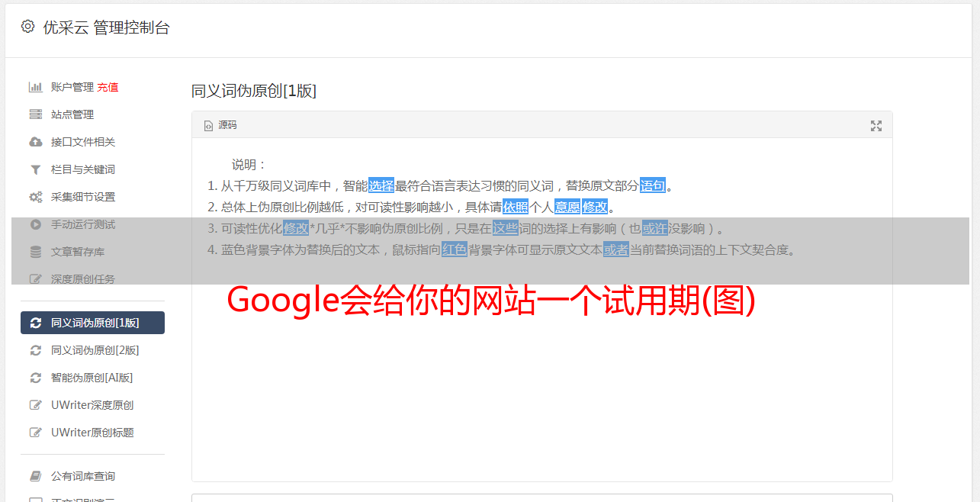Viewport: 980px width, 502px height.
Task: Open 手动运行测试 in the sidebar
Action: click(x=92, y=224)
